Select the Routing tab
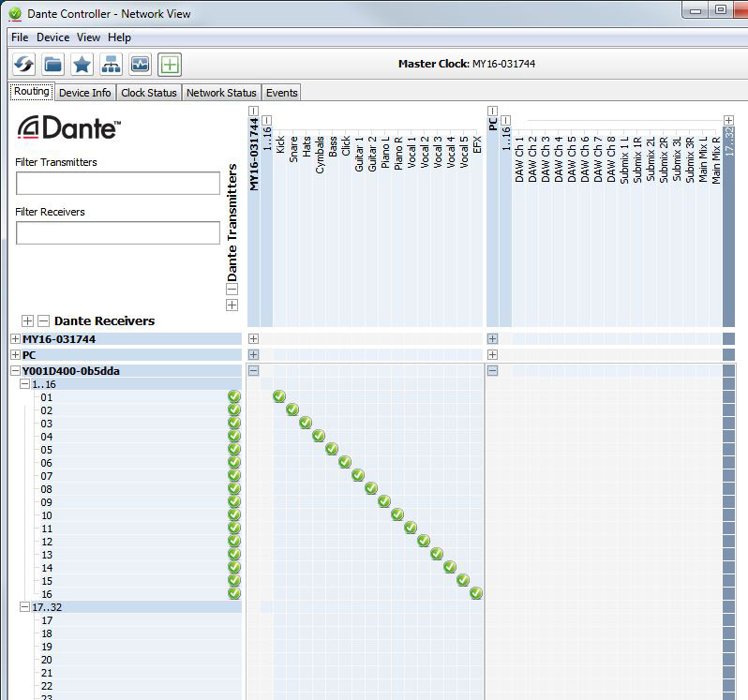Viewport: 748px width, 700px height. tap(32, 92)
